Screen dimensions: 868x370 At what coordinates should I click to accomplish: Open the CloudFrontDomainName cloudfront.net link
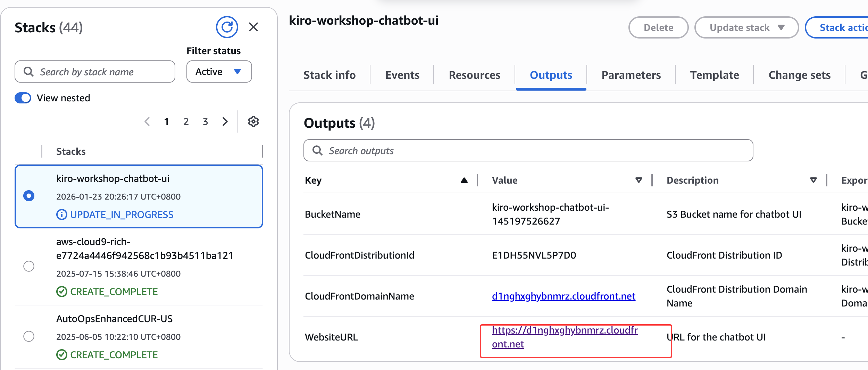(x=563, y=296)
